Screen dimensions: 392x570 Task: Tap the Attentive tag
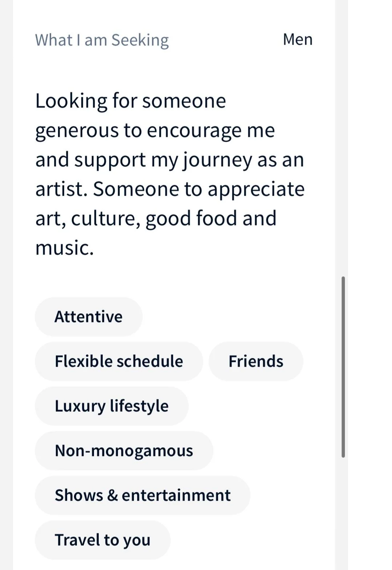click(x=89, y=317)
